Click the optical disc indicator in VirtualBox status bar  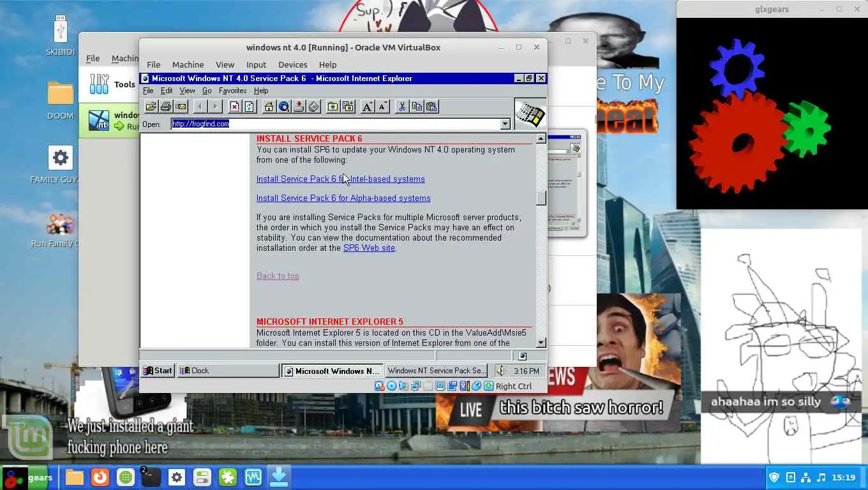pyautogui.click(x=391, y=386)
